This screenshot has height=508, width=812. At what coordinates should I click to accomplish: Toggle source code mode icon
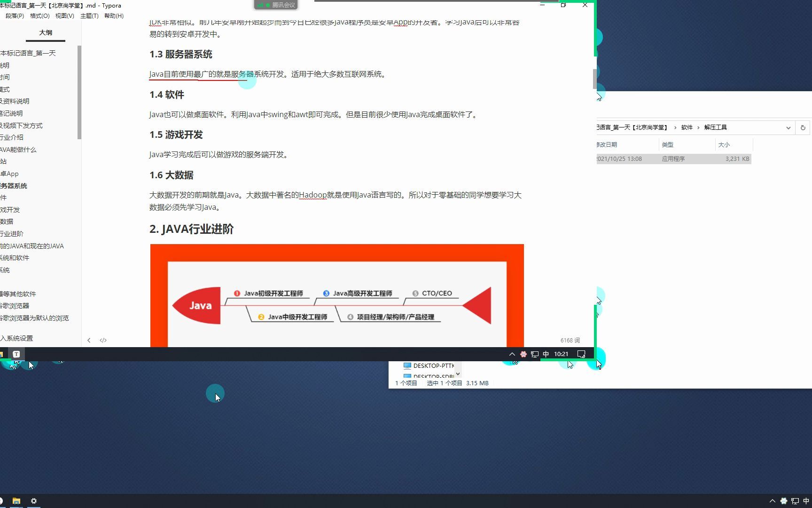(103, 340)
